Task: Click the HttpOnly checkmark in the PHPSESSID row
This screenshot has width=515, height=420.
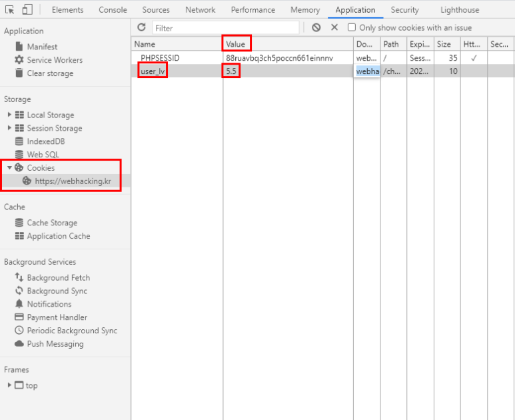Action: click(474, 58)
